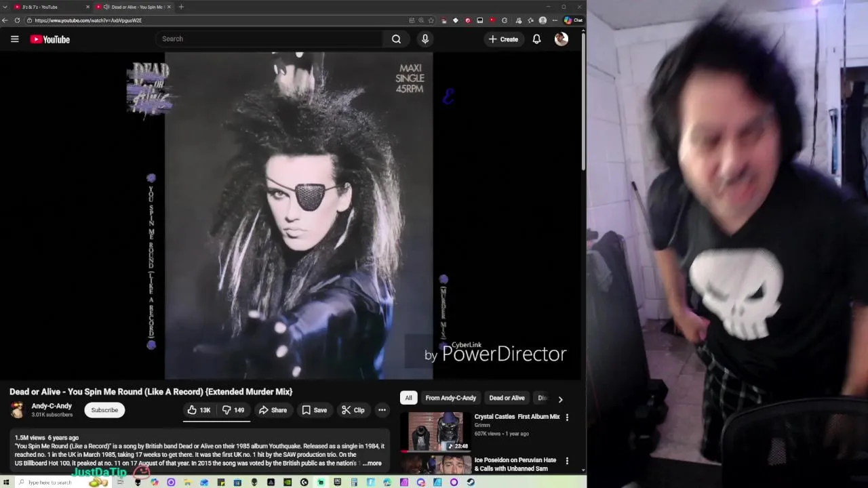Screen dimensions: 868x488
Task: Clip the video with the scissors button
Action: point(353,410)
